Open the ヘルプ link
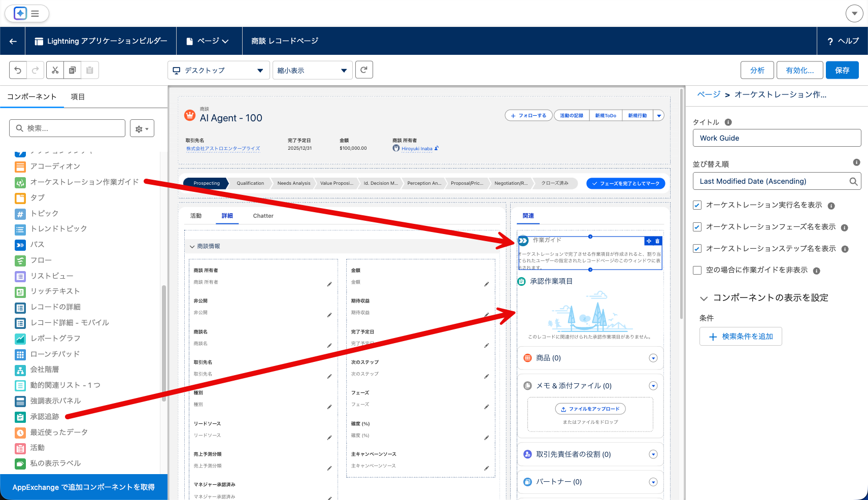This screenshot has width=868, height=500. [843, 41]
